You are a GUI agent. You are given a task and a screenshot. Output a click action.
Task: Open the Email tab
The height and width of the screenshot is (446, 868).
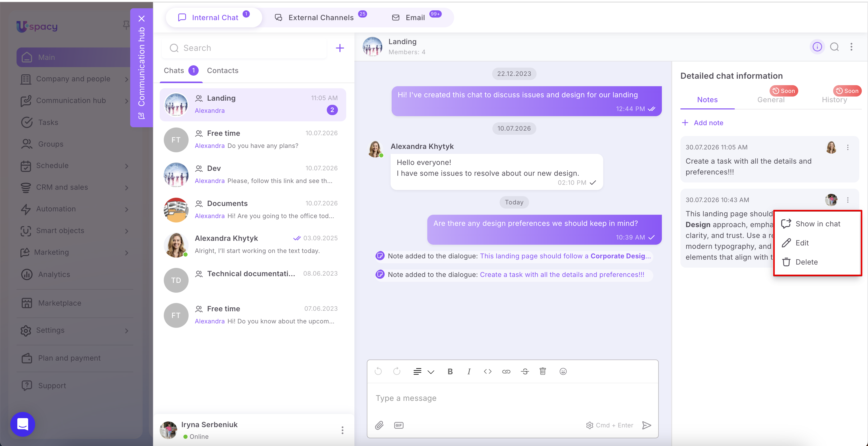tap(416, 18)
